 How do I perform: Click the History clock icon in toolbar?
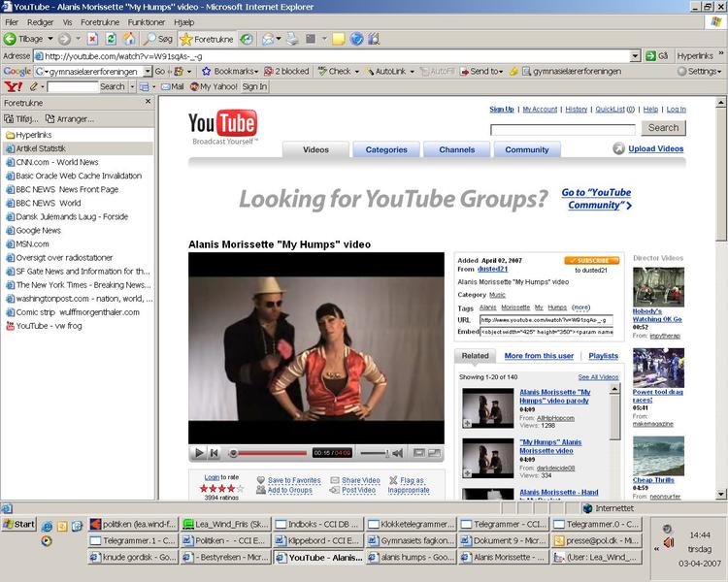(x=247, y=40)
